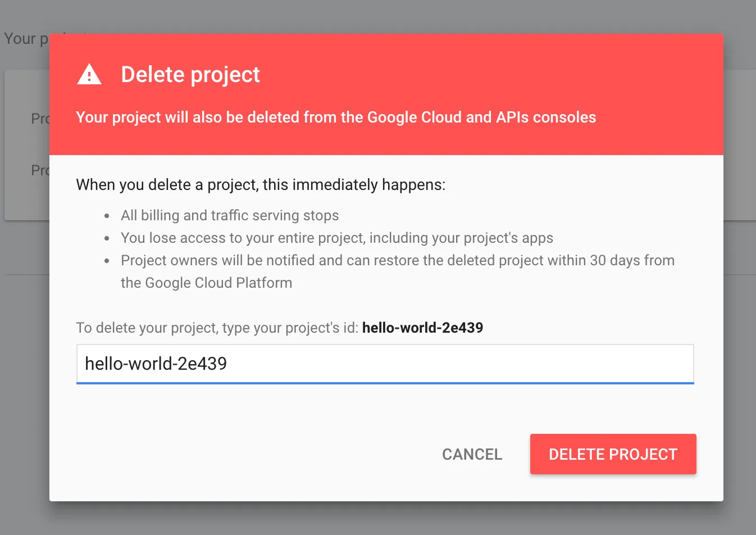The height and width of the screenshot is (535, 756).
Task: Cancel the delete project dialog
Action: point(472,454)
